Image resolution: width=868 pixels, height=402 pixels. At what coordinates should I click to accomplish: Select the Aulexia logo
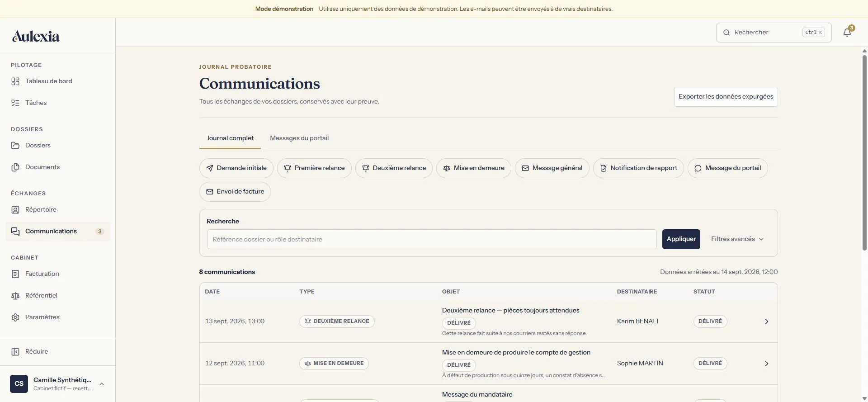36,36
